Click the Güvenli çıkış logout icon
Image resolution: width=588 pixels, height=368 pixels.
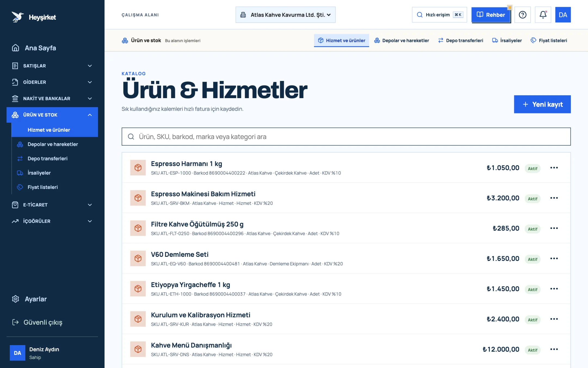pyautogui.click(x=16, y=322)
